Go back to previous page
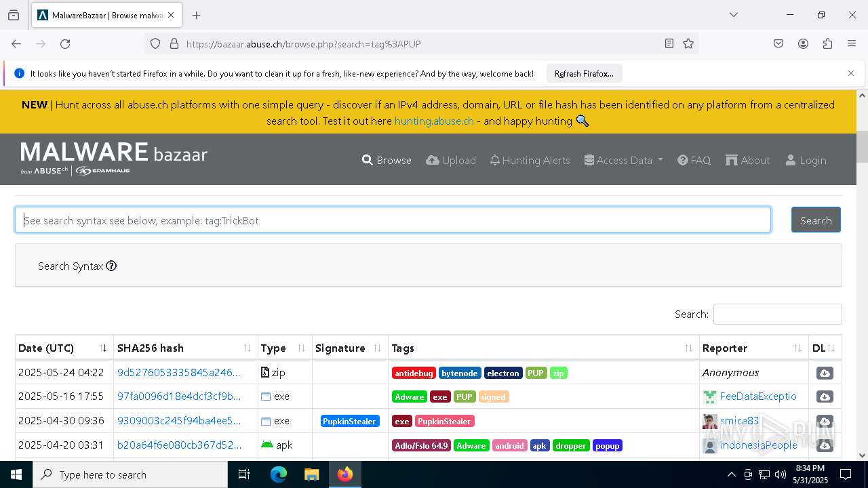Screen dimensions: 868x488 (16, 43)
